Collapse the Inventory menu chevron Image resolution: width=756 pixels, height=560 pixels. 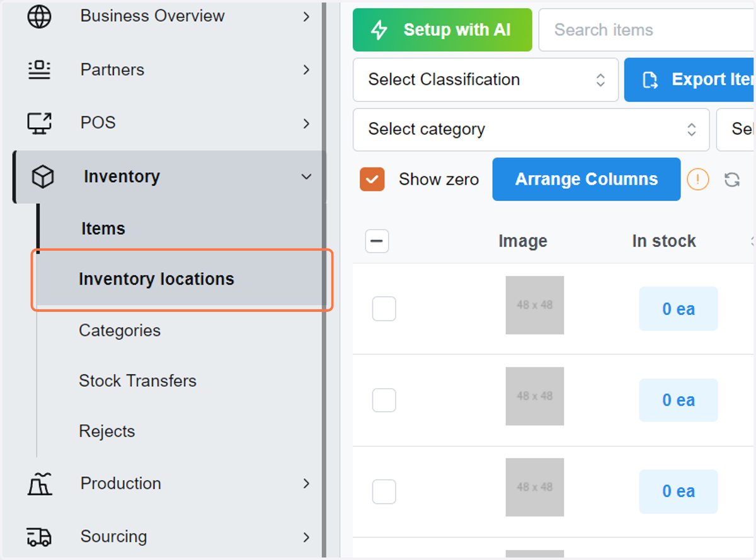coord(306,177)
